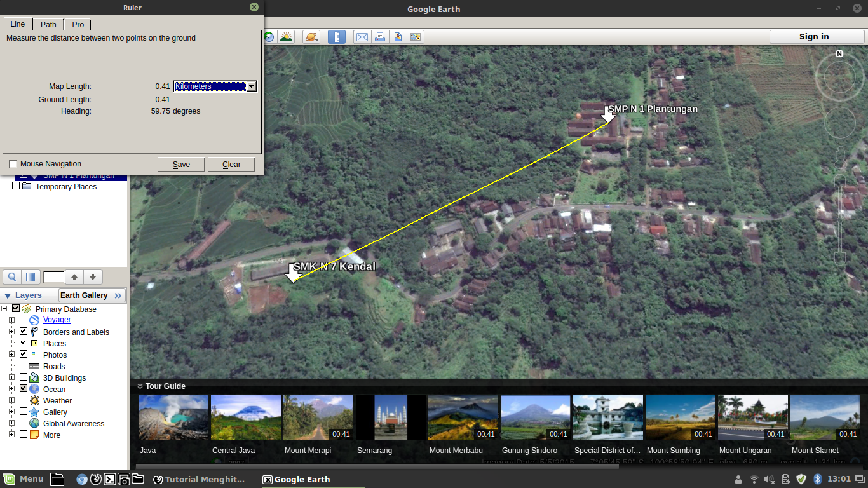Open view in Google Maps icon

tap(416, 36)
